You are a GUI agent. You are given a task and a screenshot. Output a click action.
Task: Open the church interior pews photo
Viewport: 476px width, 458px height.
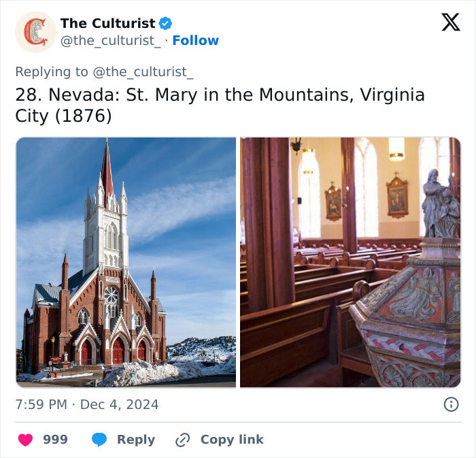point(350,262)
